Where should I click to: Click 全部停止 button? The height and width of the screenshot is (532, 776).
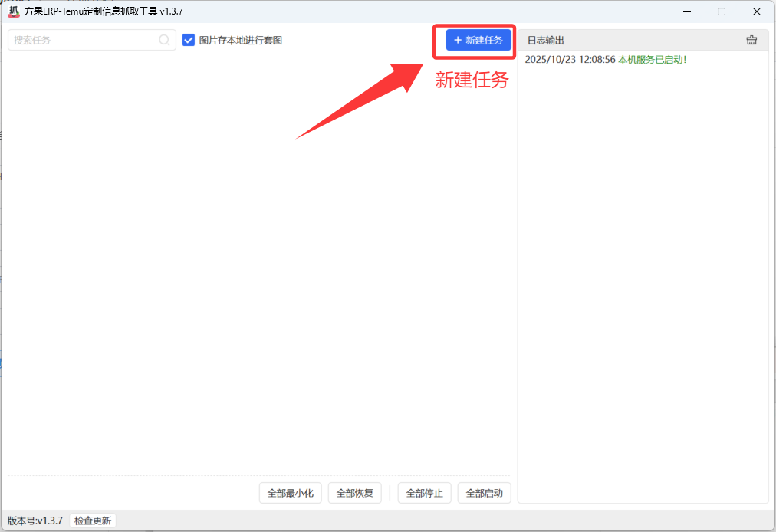(x=425, y=493)
